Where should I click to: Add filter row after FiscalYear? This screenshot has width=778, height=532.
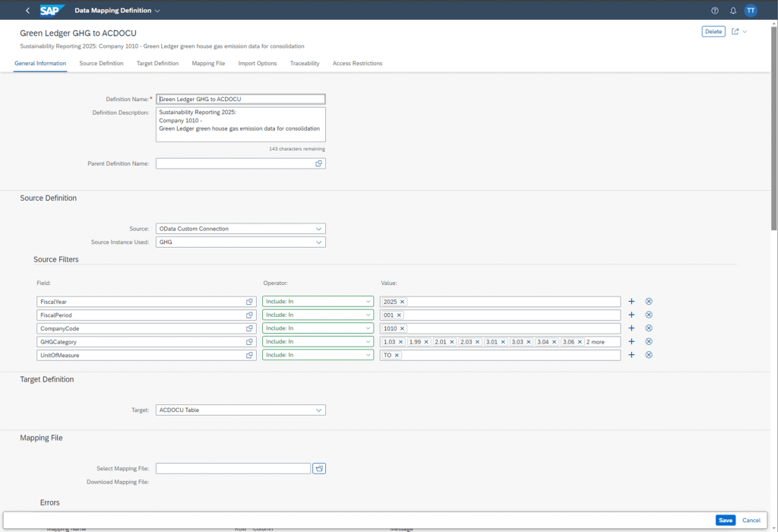point(631,301)
